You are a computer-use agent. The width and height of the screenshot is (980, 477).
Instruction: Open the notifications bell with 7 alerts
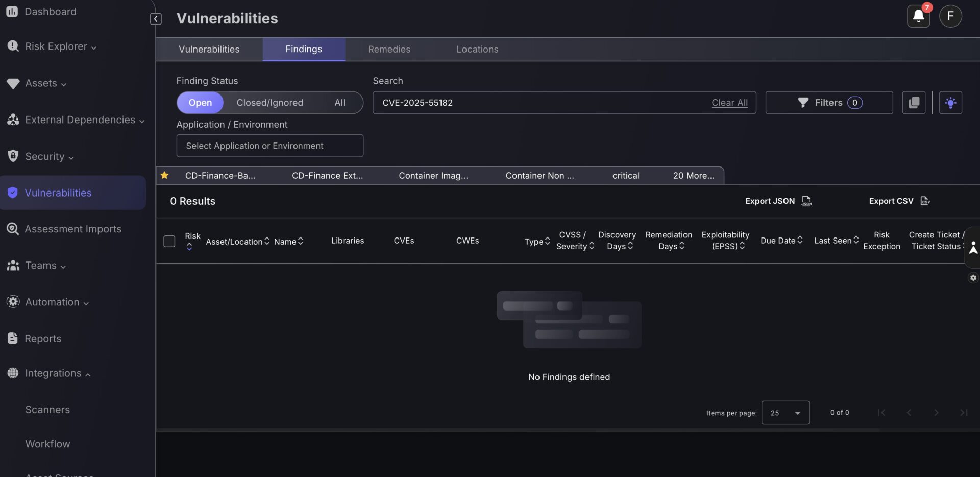[x=918, y=16]
